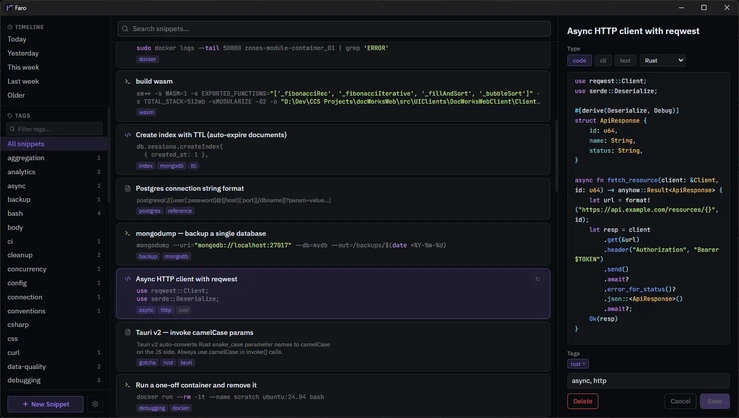Click the reference tag chip
The width and height of the screenshot is (739, 418).
click(180, 211)
